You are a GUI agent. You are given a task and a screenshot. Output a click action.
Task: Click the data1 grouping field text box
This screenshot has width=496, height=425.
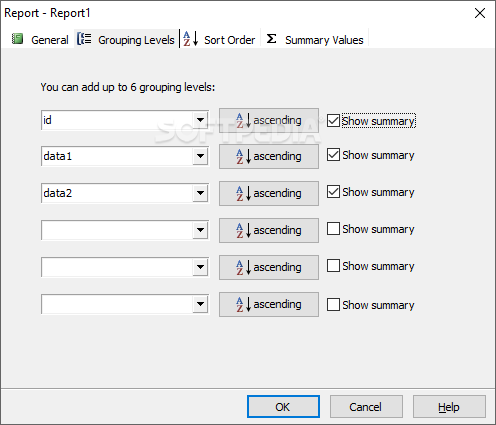coord(117,156)
